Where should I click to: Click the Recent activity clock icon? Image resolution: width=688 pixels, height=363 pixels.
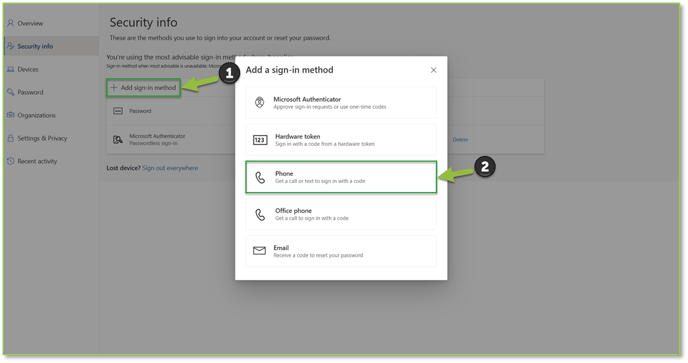(11, 161)
